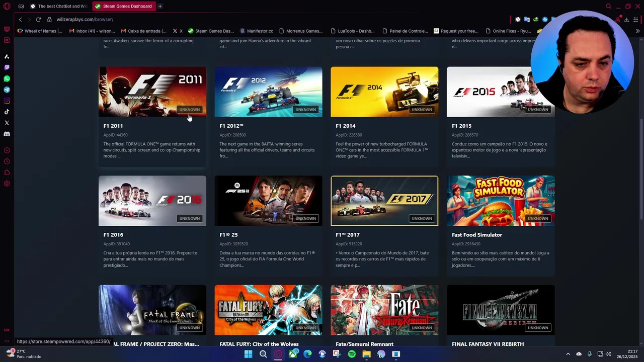Open Windows Start menu
This screenshot has height=362, width=644.
click(248, 354)
